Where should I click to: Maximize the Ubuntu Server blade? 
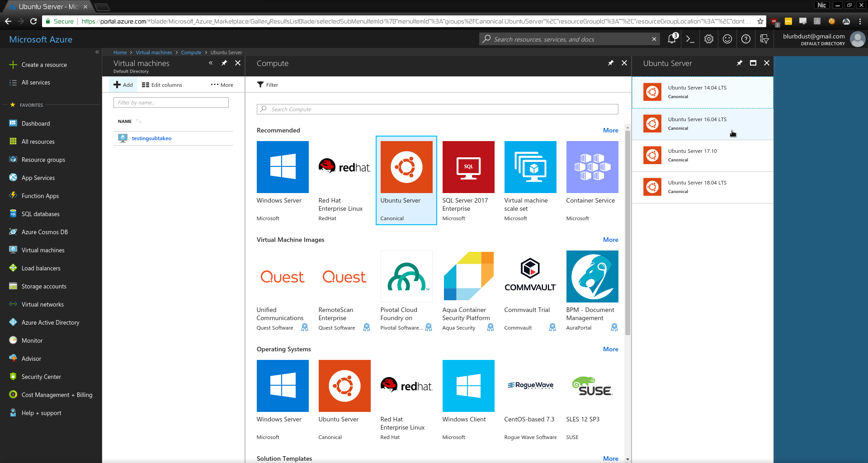(x=753, y=63)
